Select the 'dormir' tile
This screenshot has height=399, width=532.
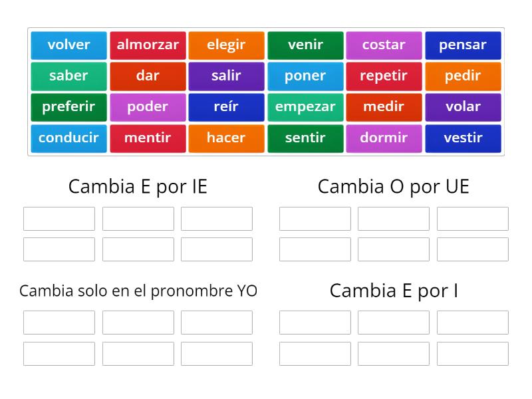384,138
